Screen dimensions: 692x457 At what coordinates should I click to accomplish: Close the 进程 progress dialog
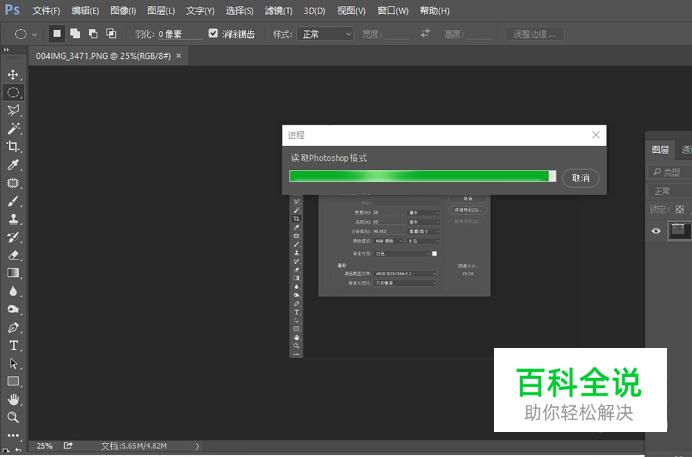(x=596, y=135)
